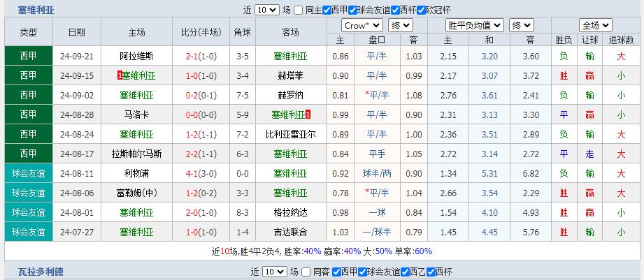Screen dimensions: 644x280
Task: Click the 西甲 label in the 24-09-21 row
Action: 29,56
